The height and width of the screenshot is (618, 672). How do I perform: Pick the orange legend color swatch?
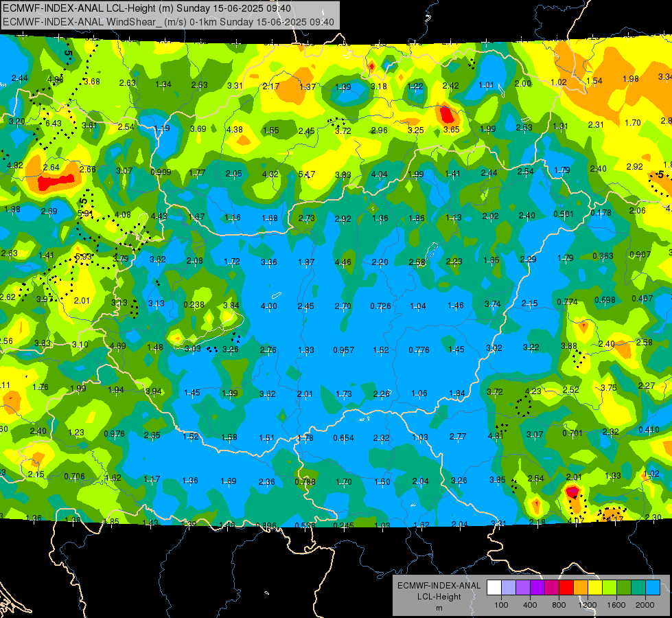click(x=581, y=588)
